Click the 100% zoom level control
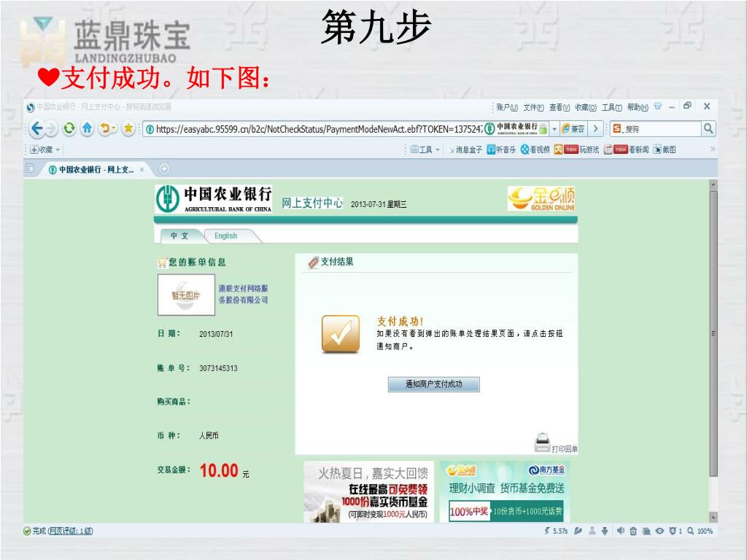This screenshot has width=747, height=560. (700, 531)
